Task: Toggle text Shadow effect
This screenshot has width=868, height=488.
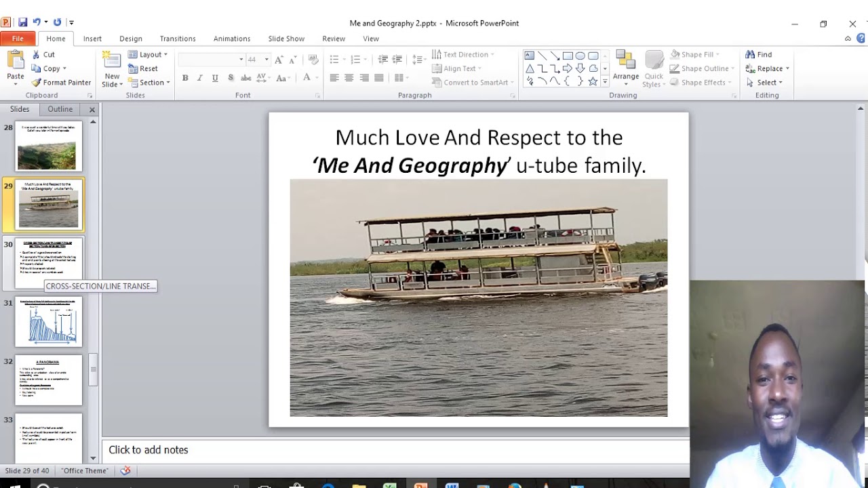Action: [x=231, y=78]
